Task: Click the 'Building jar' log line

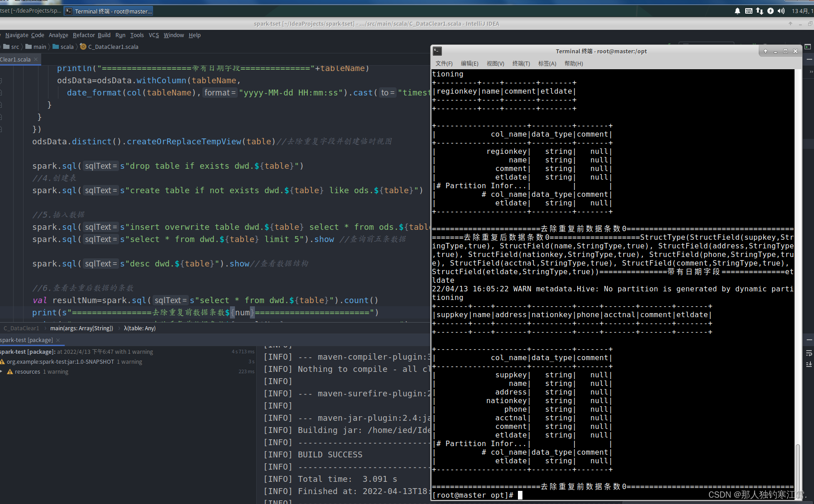Action: [x=347, y=430]
